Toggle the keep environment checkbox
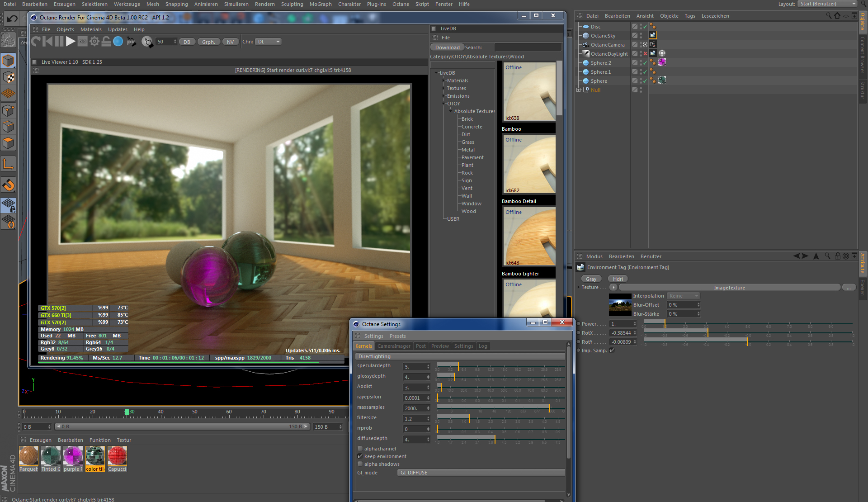Image resolution: width=868 pixels, height=502 pixels. click(360, 456)
